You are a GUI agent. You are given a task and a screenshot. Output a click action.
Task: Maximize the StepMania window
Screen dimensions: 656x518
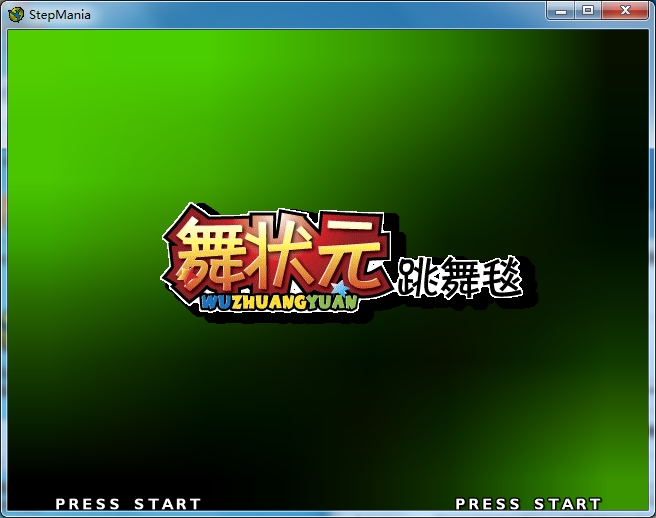coord(588,10)
